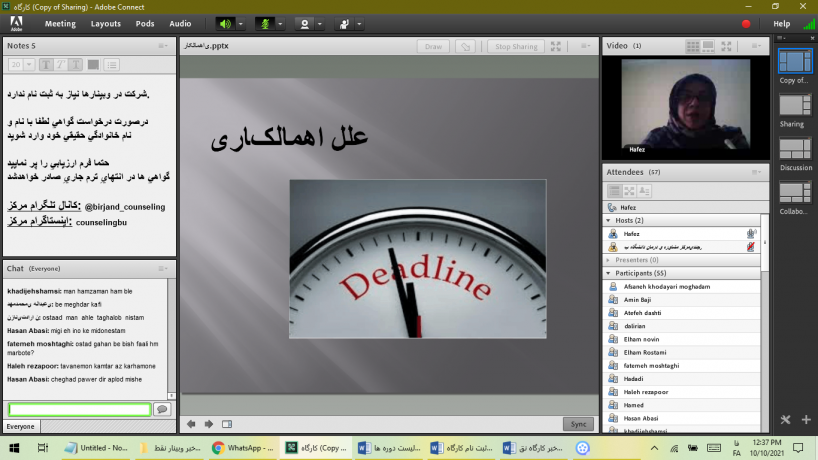Select participant Elham Rostami
Image resolution: width=818 pixels, height=460 pixels.
pos(682,353)
